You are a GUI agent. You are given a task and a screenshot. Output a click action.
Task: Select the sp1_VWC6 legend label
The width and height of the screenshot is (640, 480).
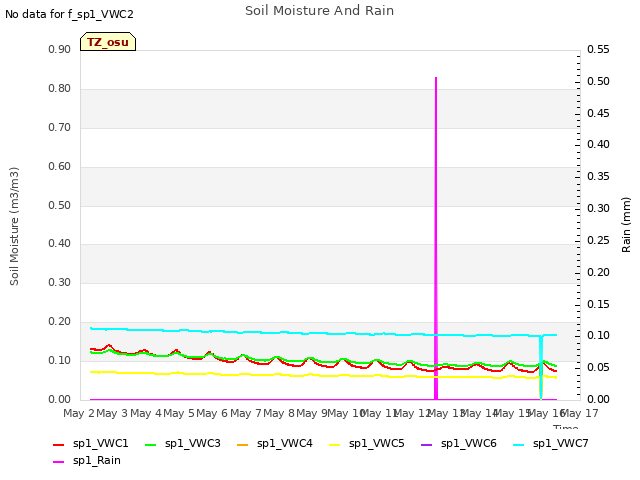point(469,444)
